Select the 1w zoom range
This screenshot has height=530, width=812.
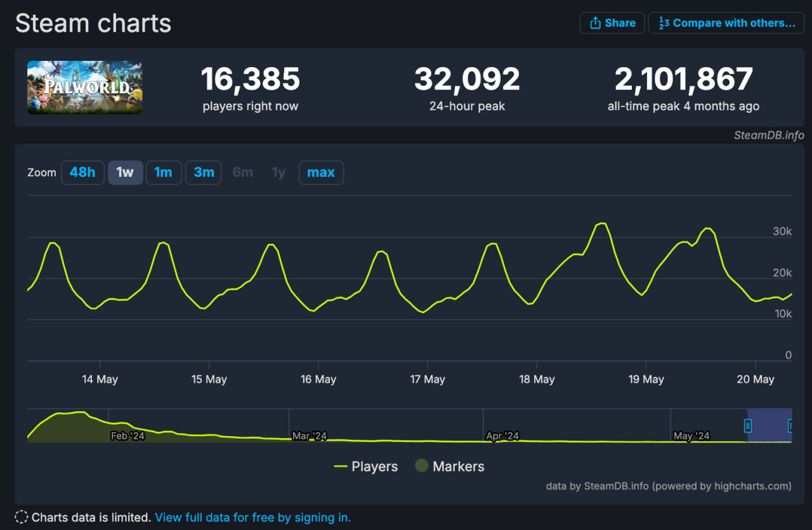(x=126, y=172)
